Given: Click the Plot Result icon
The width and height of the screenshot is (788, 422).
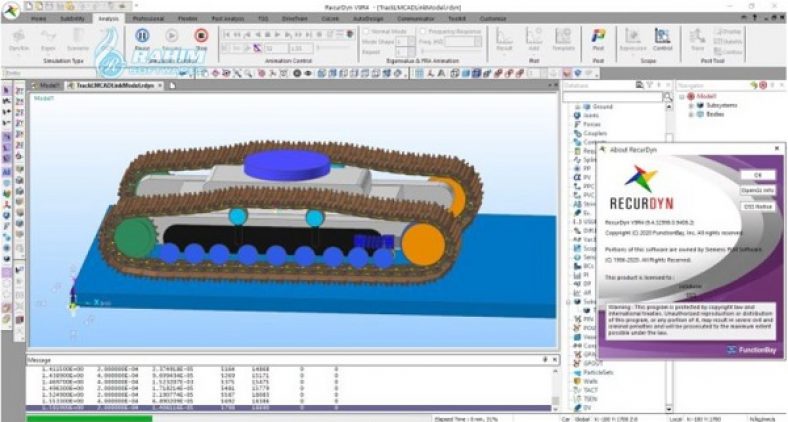Looking at the screenshot, I should tap(504, 36).
